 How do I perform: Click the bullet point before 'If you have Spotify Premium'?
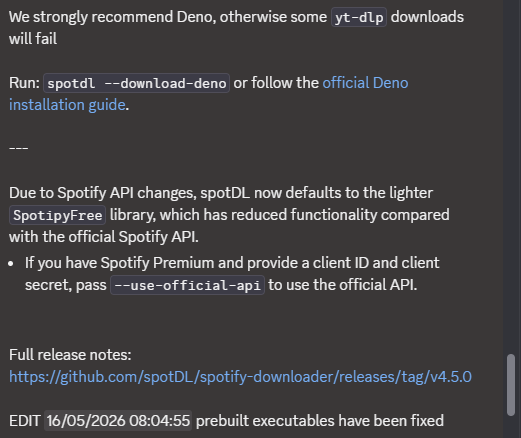pos(11,264)
